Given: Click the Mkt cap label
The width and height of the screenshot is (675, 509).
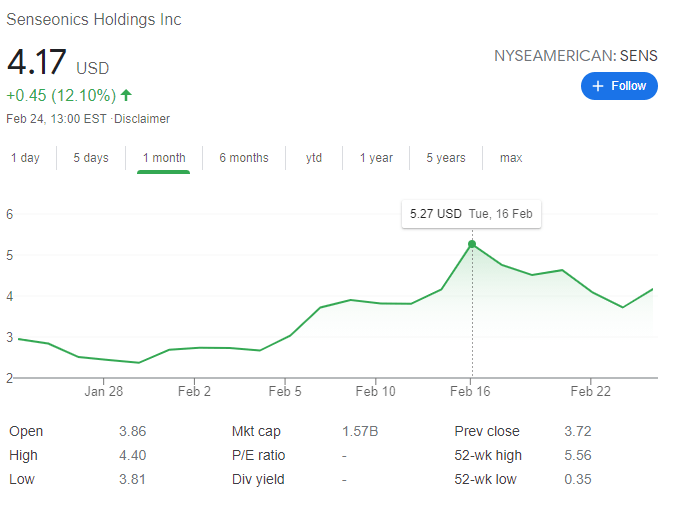Looking at the screenshot, I should [x=256, y=431].
